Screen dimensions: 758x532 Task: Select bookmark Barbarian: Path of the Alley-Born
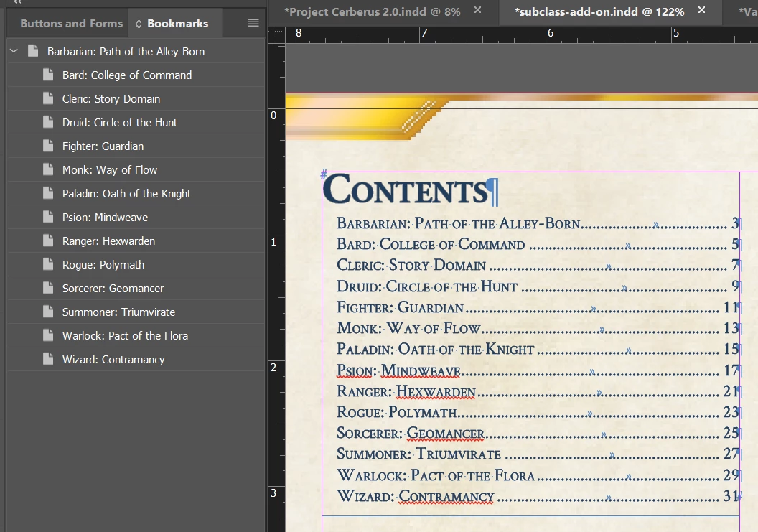click(136, 51)
